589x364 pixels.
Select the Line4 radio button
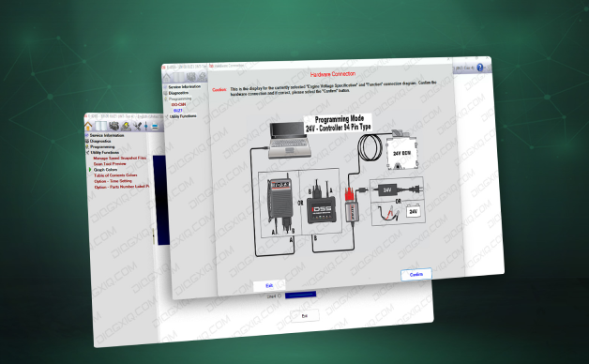pyautogui.click(x=279, y=296)
